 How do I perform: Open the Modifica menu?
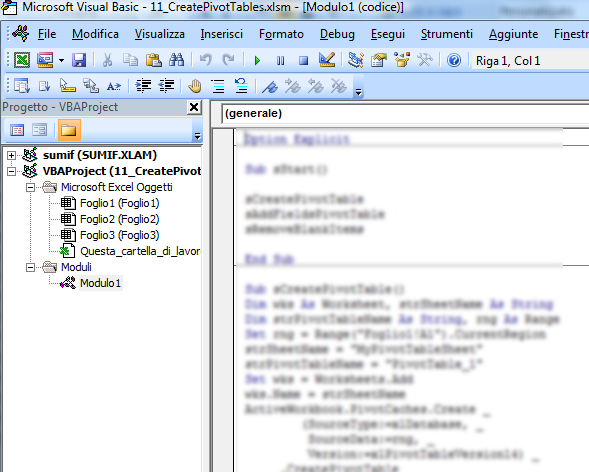click(x=95, y=34)
